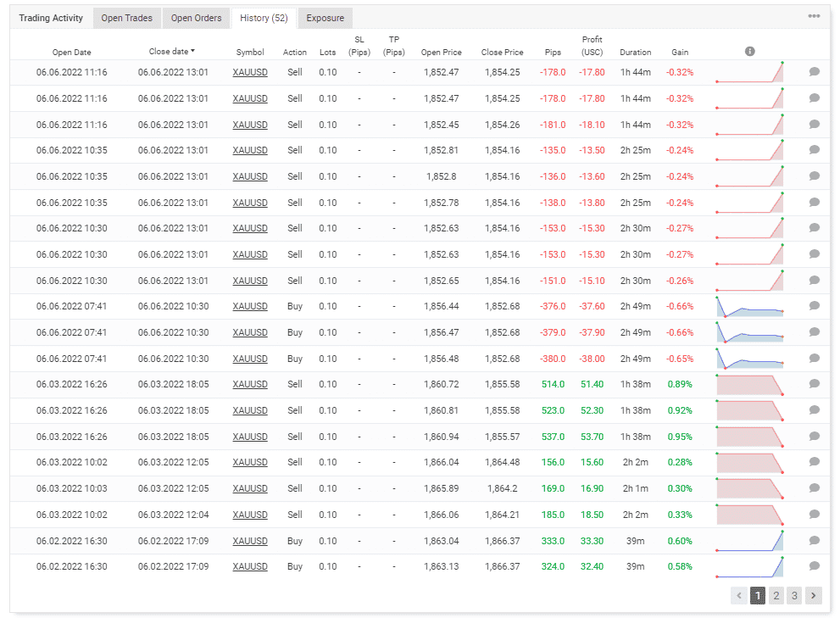The height and width of the screenshot is (618, 840).
Task: Follow the XAUUSD symbol link on the first row
Action: coord(249,72)
